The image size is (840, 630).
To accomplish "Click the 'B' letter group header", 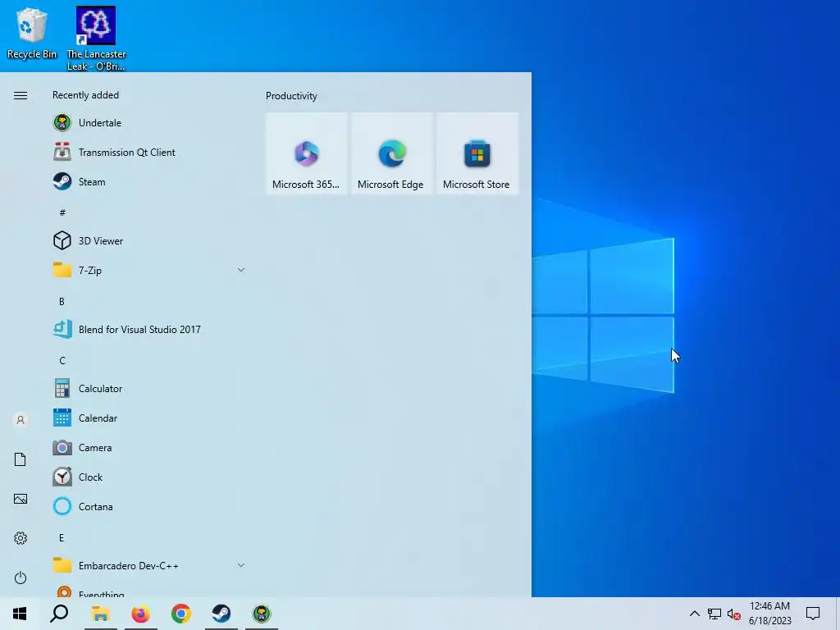I will [x=62, y=302].
